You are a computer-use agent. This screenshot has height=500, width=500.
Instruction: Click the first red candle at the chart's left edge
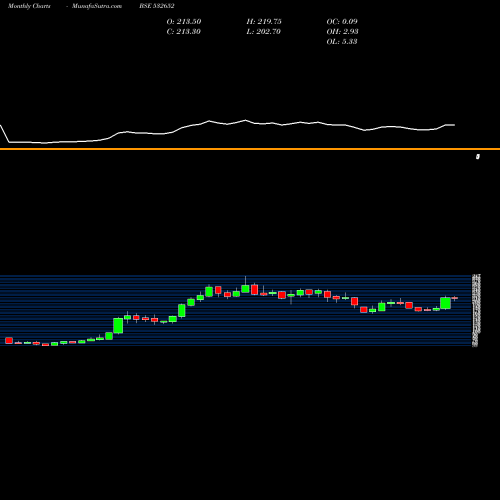(x=9, y=340)
